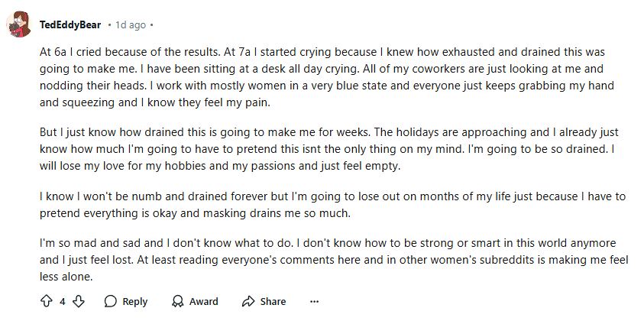Open TedEddyBear's avatar image

click(x=19, y=25)
